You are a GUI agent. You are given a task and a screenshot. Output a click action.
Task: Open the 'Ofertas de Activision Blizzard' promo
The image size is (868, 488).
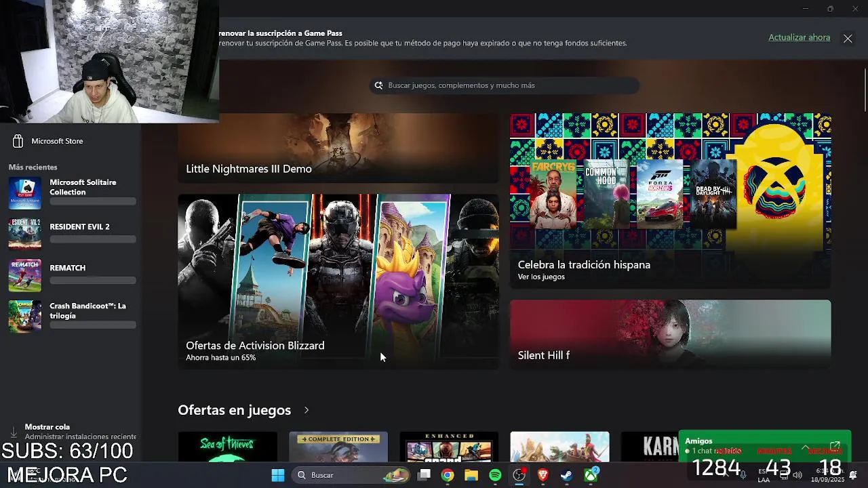[x=338, y=282]
